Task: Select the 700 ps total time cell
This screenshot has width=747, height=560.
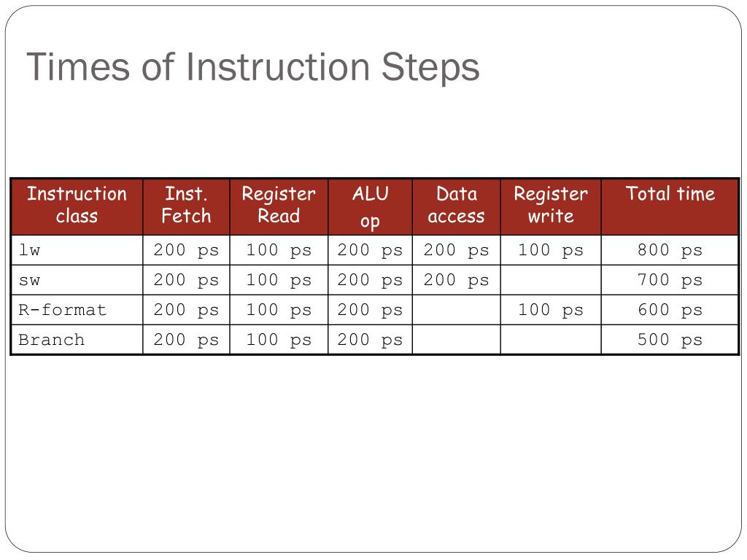Action: 670,280
